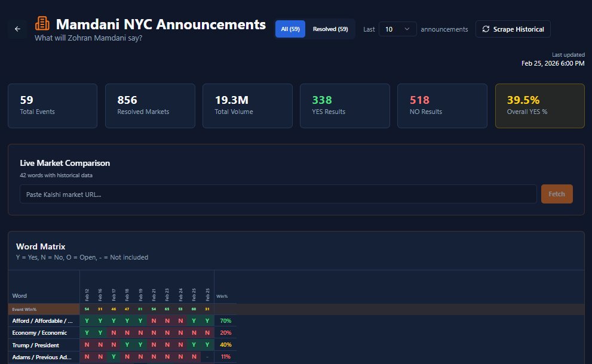Click the Feb 25, 2026 6:00 PM timestamp
592x364 pixels.
pos(553,63)
